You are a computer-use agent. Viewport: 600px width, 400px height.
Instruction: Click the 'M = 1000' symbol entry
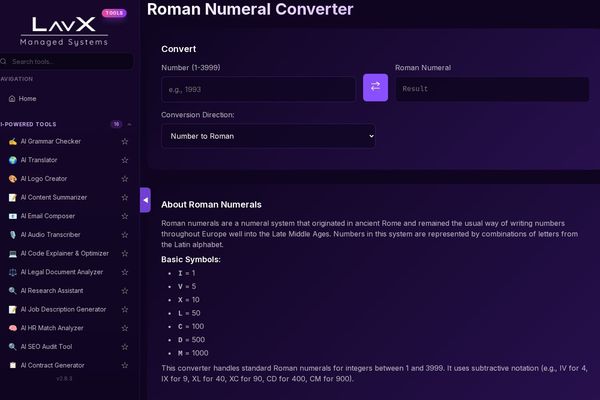[x=193, y=353]
